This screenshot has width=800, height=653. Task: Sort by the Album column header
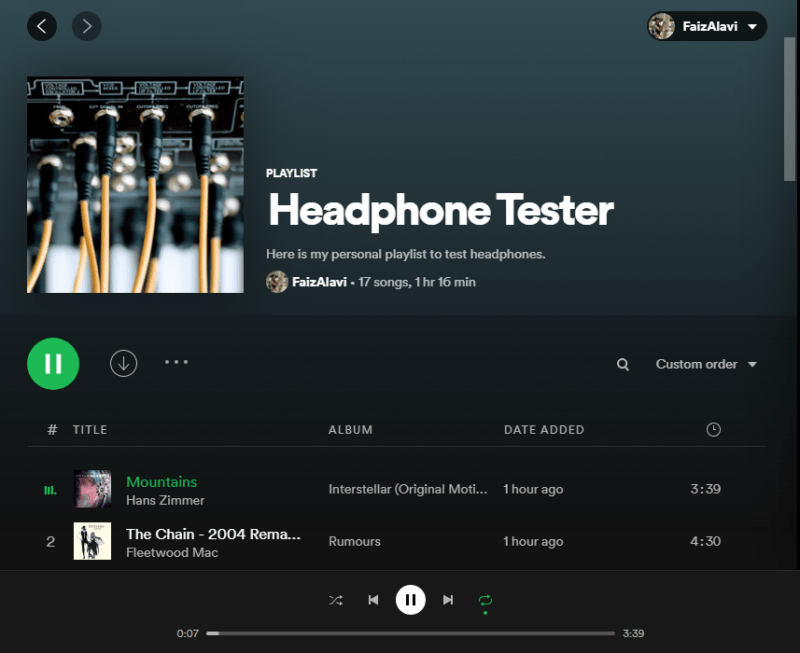click(x=350, y=429)
